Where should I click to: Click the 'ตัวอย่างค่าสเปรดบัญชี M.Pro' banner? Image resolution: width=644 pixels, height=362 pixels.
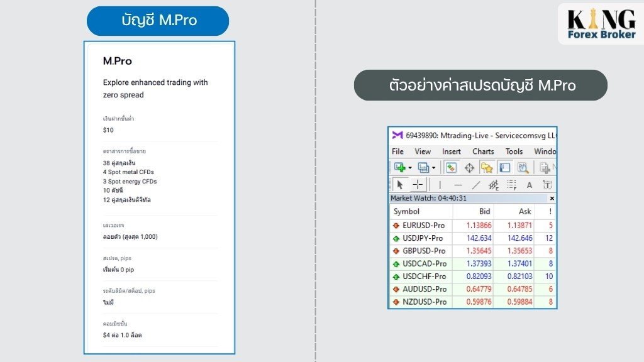[480, 85]
